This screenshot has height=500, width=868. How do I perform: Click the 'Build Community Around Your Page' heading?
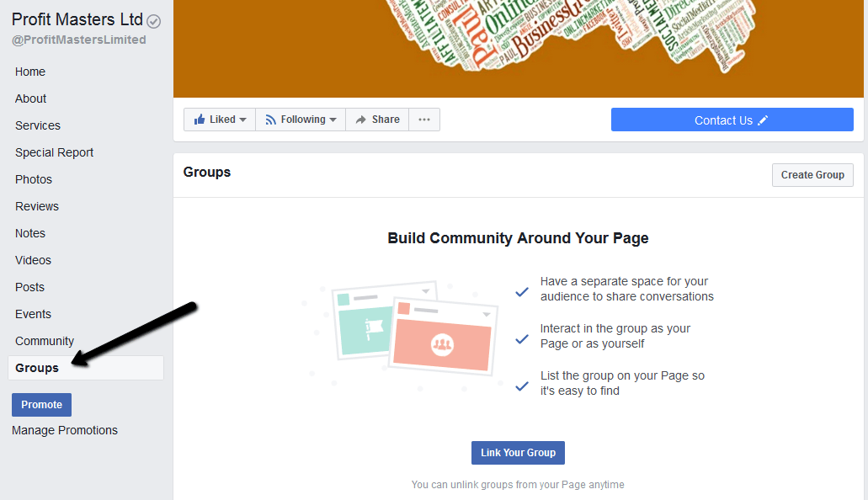518,238
